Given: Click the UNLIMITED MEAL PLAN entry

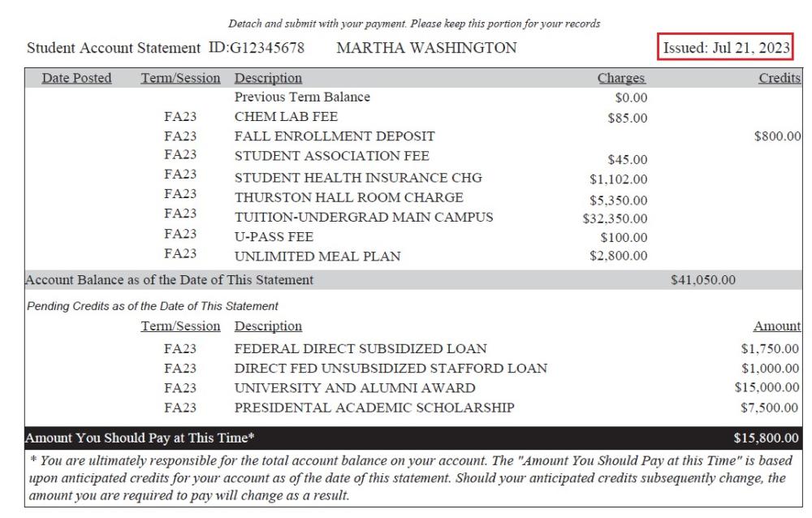Looking at the screenshot, I should [305, 257].
